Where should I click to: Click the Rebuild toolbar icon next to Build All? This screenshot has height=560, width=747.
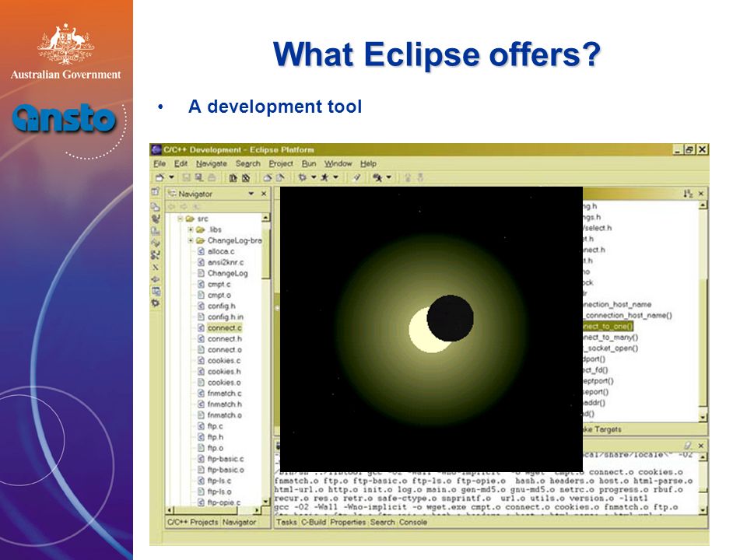point(246,177)
